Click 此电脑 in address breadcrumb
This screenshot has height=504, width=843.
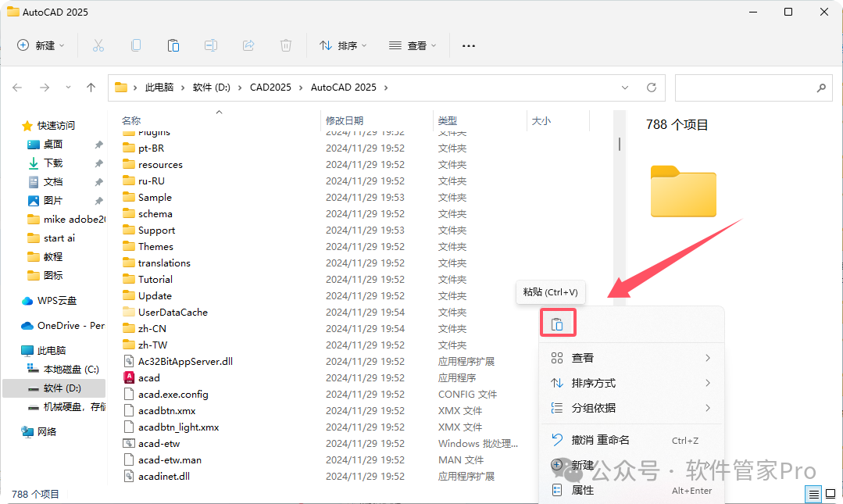click(x=159, y=88)
